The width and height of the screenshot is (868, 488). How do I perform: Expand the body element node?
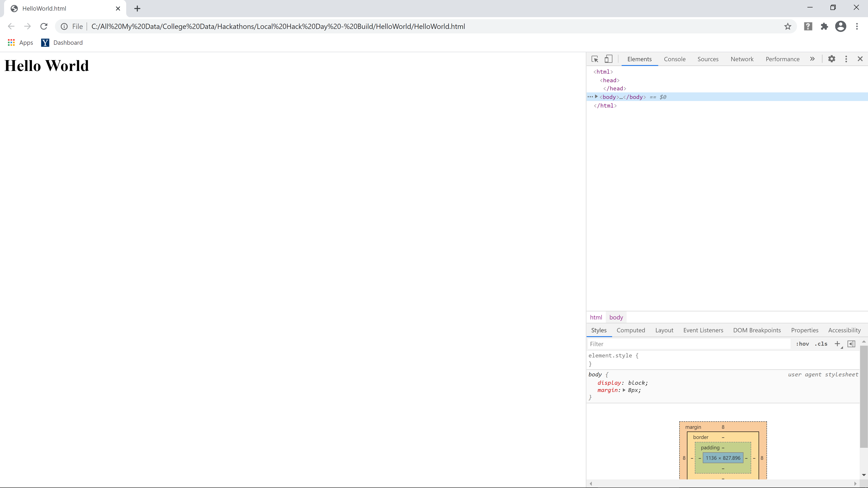click(x=597, y=97)
